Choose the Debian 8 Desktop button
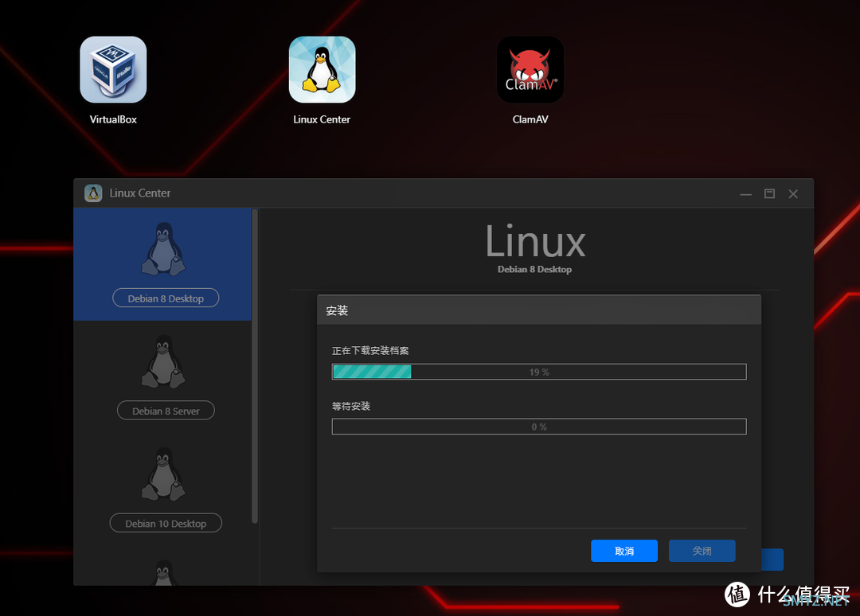This screenshot has height=616, width=860. (x=166, y=298)
